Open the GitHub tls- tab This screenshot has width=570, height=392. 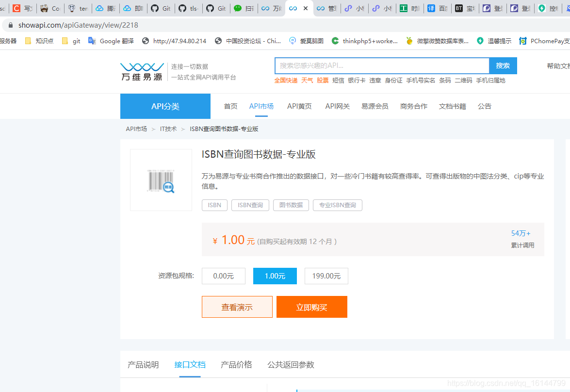click(188, 8)
